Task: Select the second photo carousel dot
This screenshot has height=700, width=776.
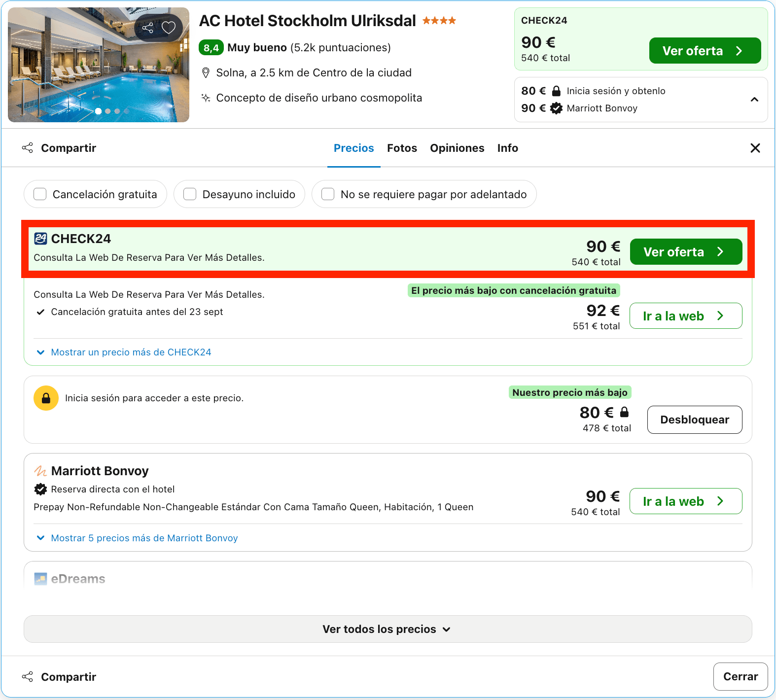Action: tap(108, 111)
